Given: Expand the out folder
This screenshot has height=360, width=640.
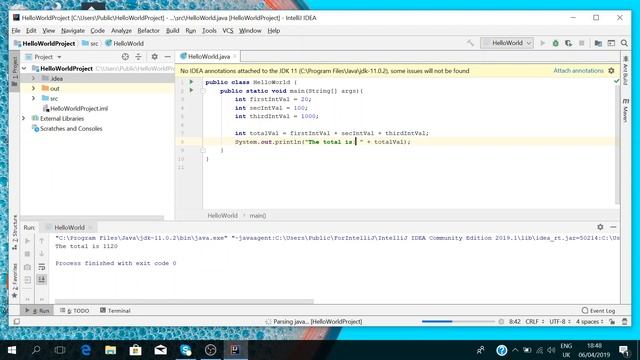Looking at the screenshot, I should 33,88.
